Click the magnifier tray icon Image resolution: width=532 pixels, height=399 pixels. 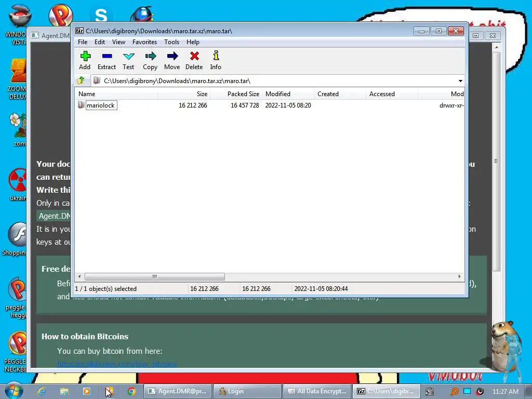(x=454, y=392)
